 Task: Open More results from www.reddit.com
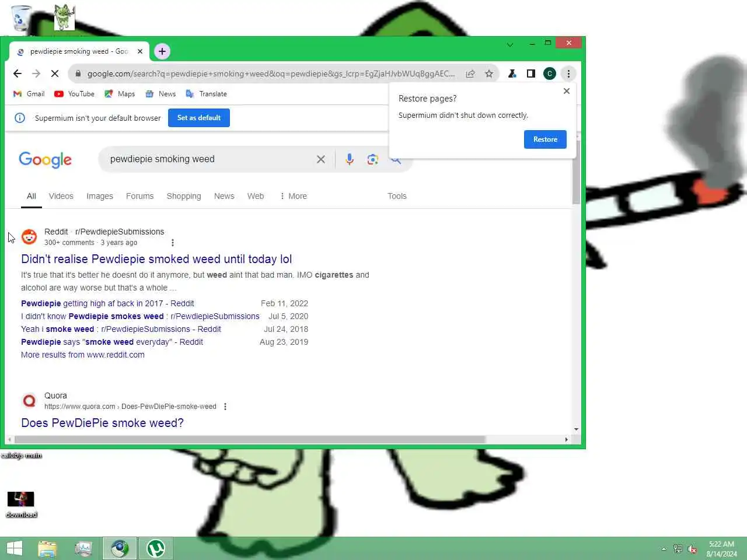(x=83, y=355)
